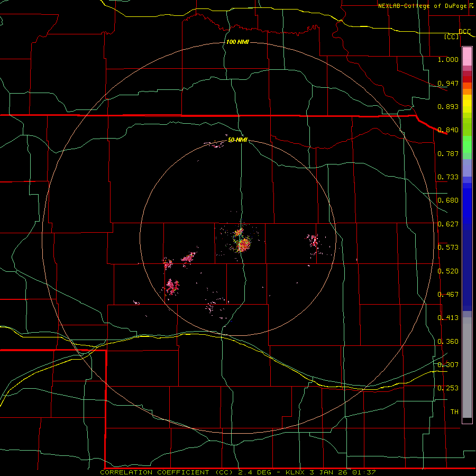Screen dimensions: 476x476
Task: Click the 50 NMI range ring label
Action: (x=237, y=140)
